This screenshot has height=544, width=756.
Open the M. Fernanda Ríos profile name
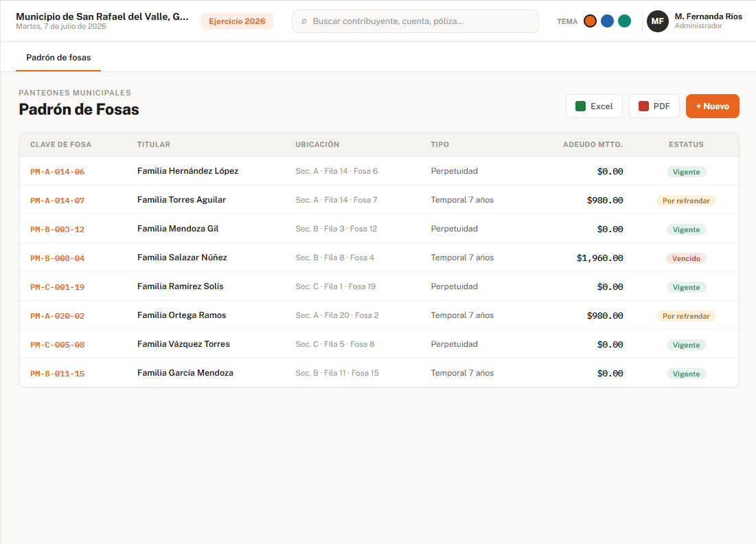coord(708,16)
